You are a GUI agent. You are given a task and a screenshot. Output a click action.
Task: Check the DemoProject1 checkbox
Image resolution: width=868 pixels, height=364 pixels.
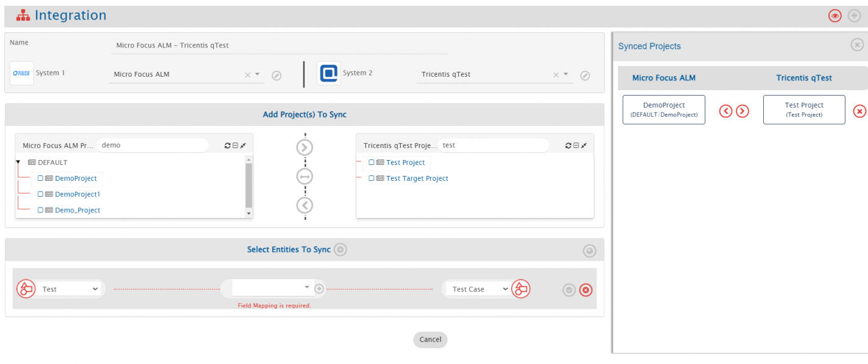click(x=40, y=194)
